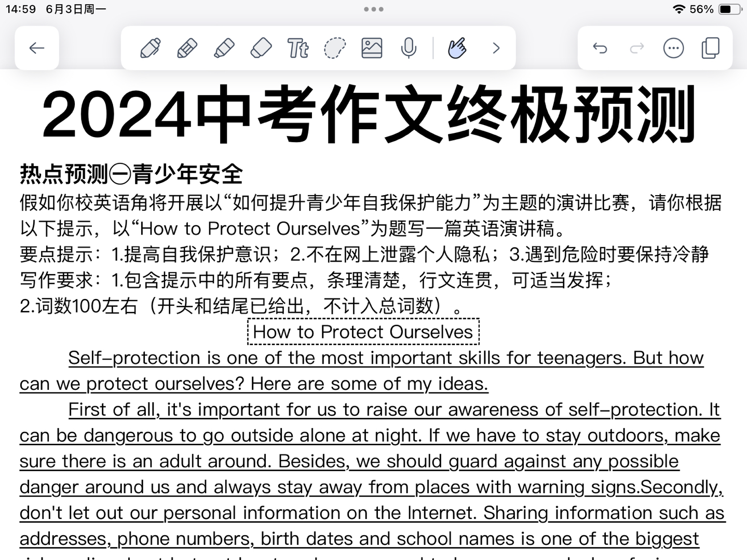Open the pages overview icon
This screenshot has height=560, width=747.
(711, 48)
